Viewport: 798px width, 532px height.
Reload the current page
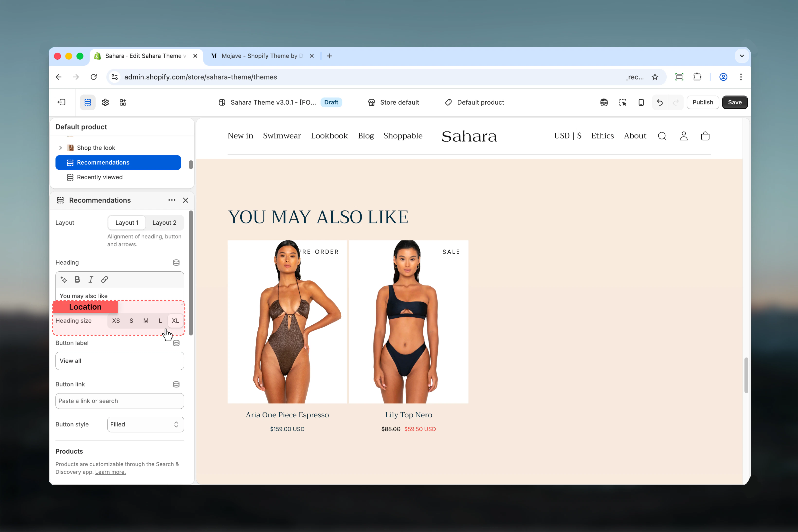[x=94, y=77]
